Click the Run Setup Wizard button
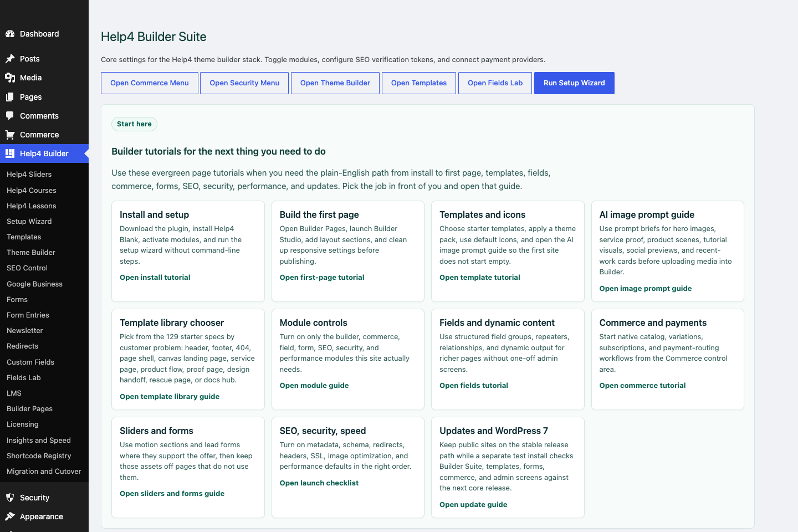The width and height of the screenshot is (798, 532). 574,83
